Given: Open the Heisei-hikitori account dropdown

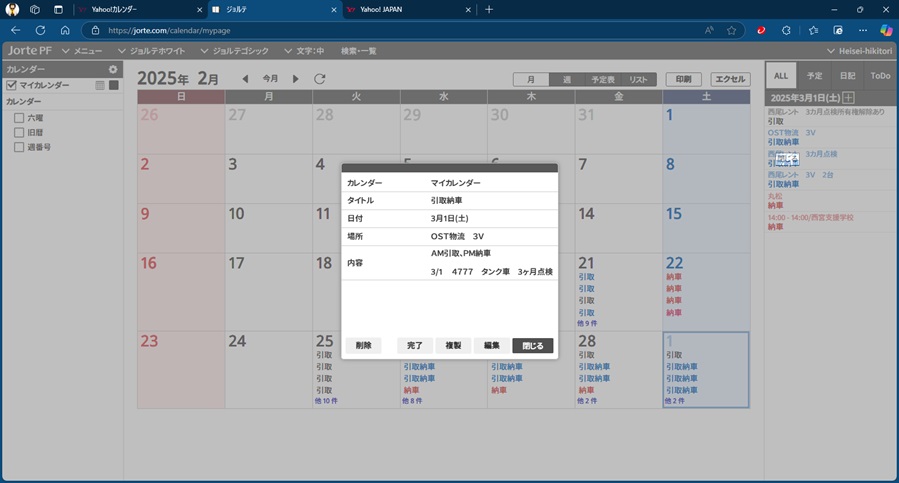Looking at the screenshot, I should point(859,51).
